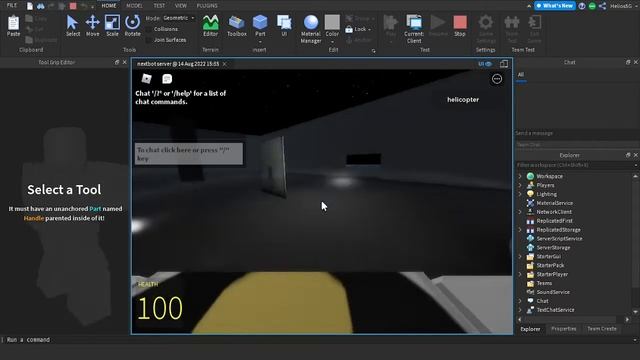Image resolution: width=640 pixels, height=360 pixels.
Task: Stop the running test session
Action: (460, 26)
